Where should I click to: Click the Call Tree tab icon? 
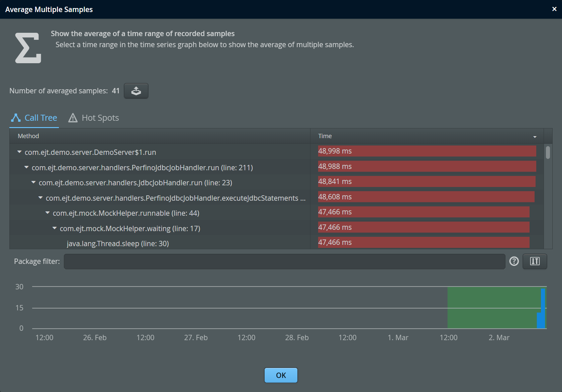pos(16,118)
